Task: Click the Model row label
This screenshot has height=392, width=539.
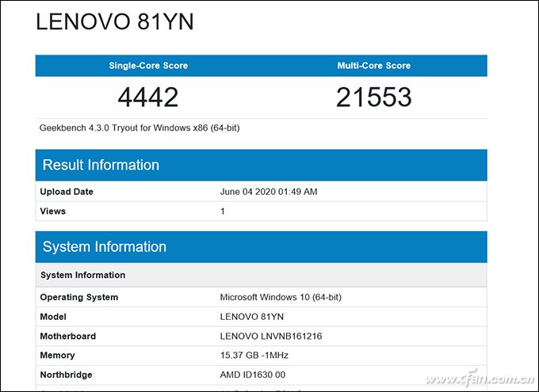Action: (x=54, y=317)
